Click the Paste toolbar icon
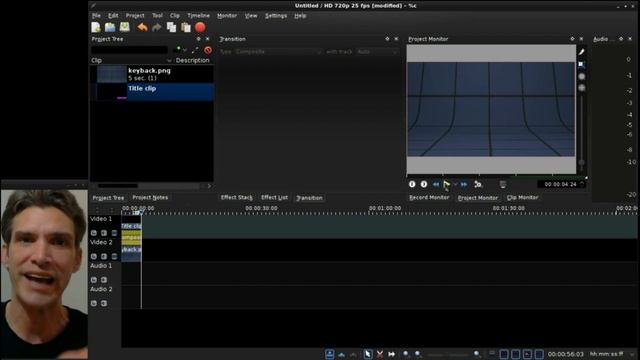This screenshot has width=640, height=360. tap(186, 27)
